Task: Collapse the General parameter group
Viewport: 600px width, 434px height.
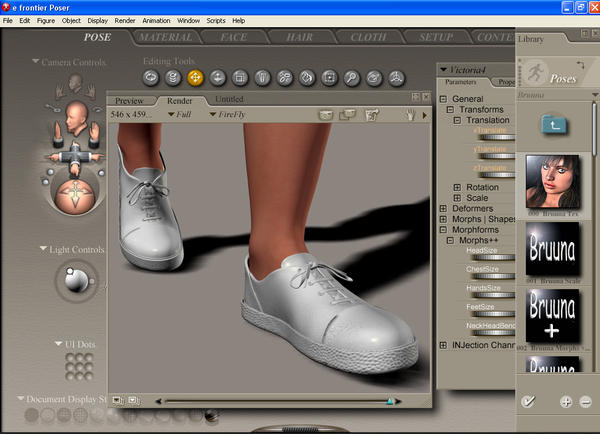Action: 443,99
